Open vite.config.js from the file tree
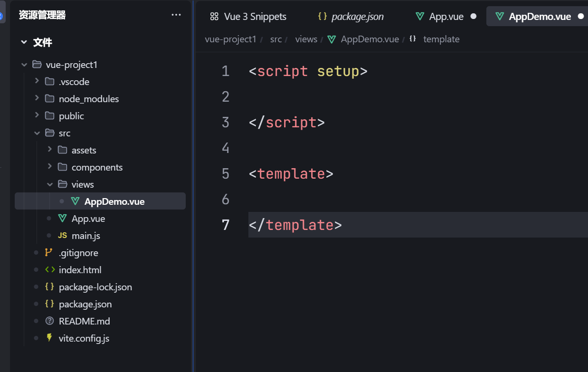588x372 pixels. [x=84, y=338]
